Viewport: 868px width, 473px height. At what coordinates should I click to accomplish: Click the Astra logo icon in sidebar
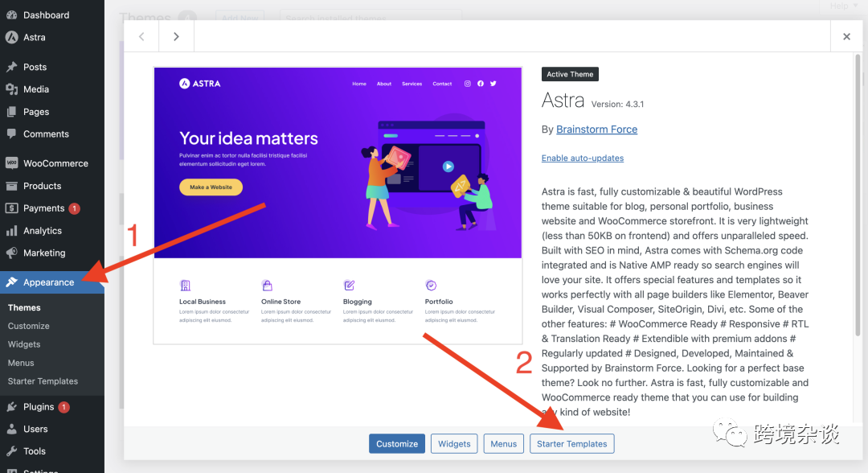pyautogui.click(x=11, y=37)
